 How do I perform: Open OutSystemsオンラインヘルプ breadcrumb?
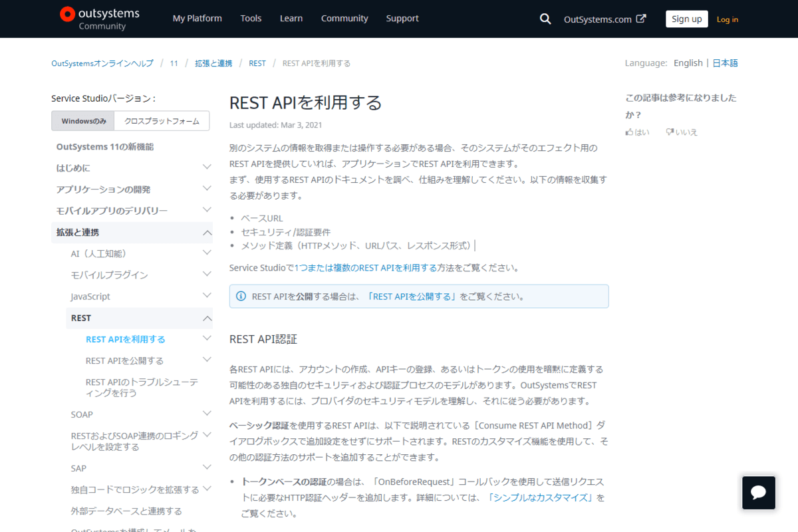point(102,63)
